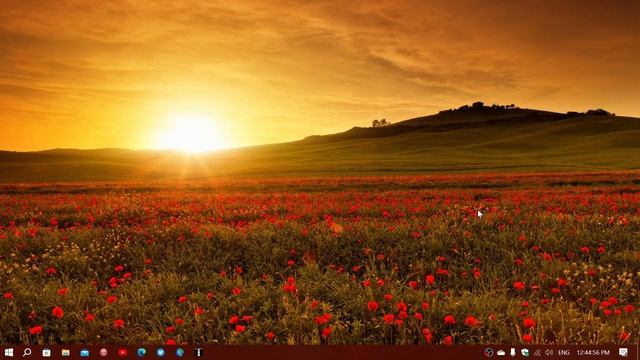The image size is (640, 360).
Task: Launch Microsoft Store from taskbar
Action: tap(46, 352)
